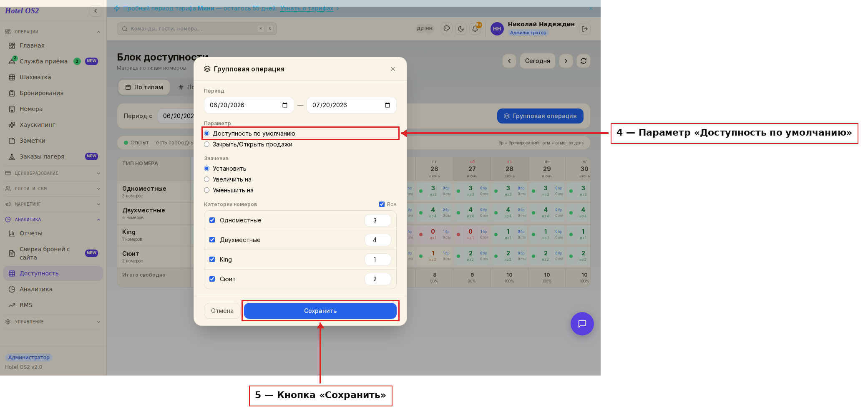Expand the УПРАВЛЕНИЕ sidebar section
The width and height of the screenshot is (868, 416).
tap(53, 322)
